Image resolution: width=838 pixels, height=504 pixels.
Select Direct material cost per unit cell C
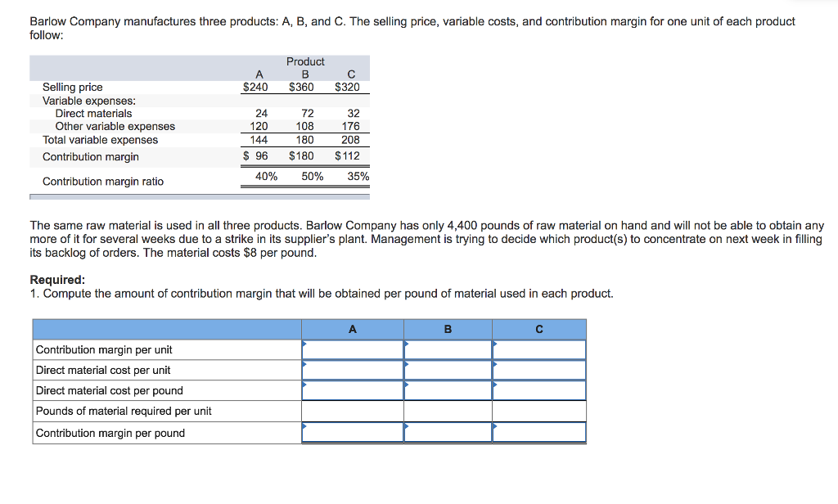[539, 370]
